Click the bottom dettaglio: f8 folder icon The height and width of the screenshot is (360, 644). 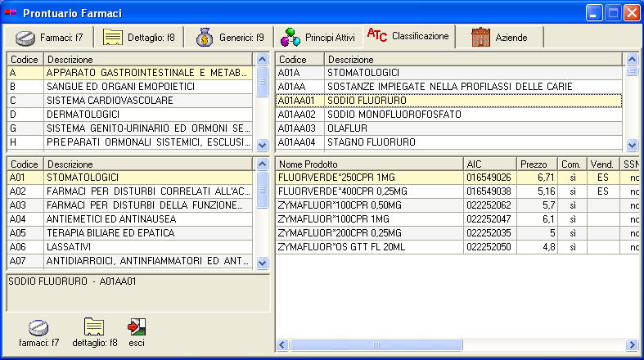(x=94, y=327)
